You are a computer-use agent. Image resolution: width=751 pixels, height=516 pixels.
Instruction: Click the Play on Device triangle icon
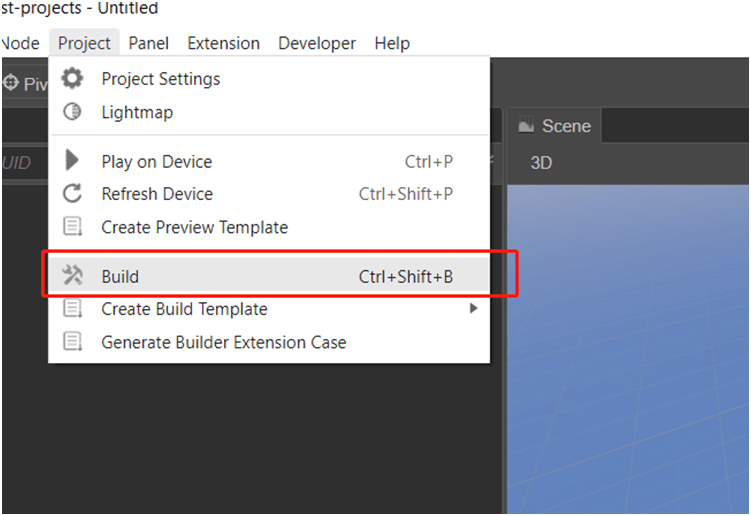[x=72, y=160]
